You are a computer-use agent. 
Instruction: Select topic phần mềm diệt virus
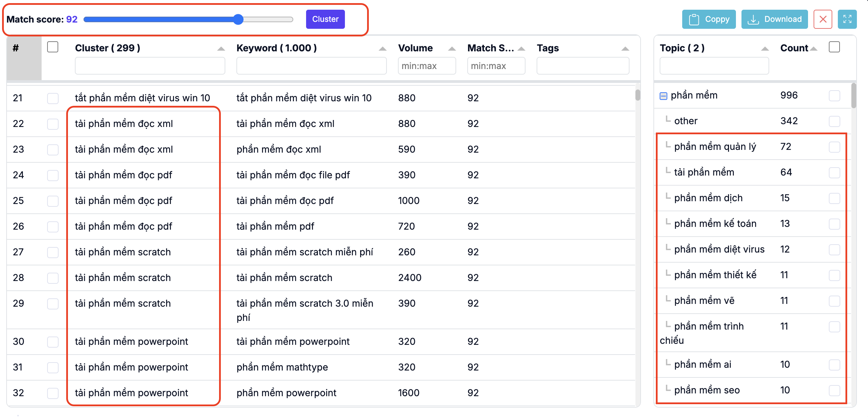719,249
